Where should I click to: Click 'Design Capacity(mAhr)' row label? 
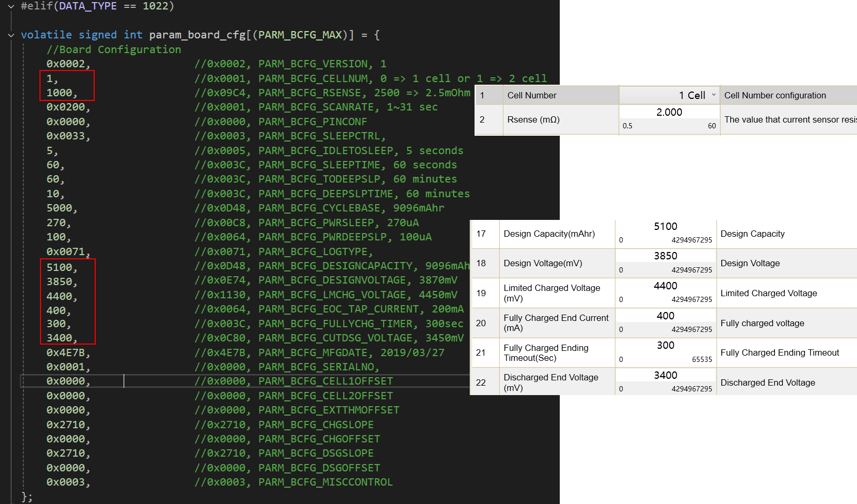click(x=549, y=234)
